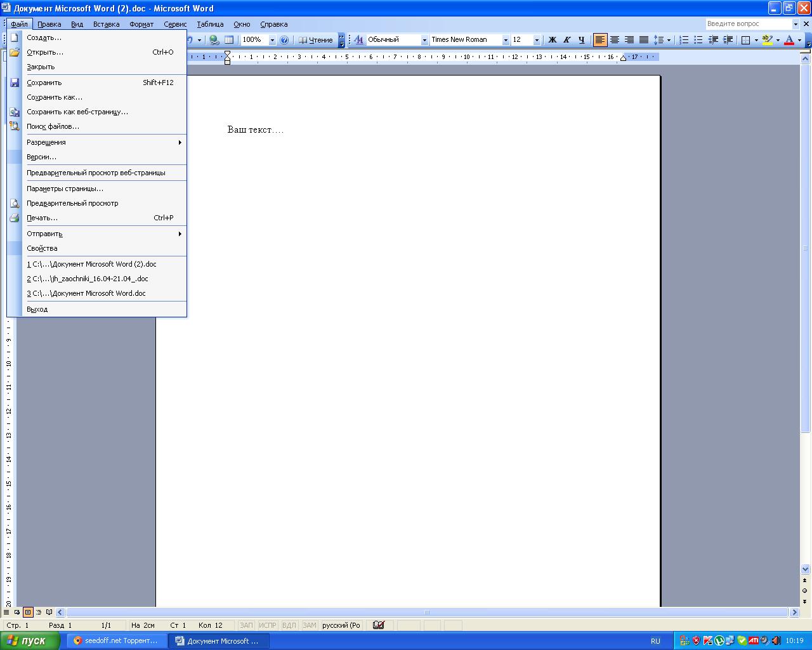812x650 pixels.
Task: Align text to the right
Action: [629, 40]
